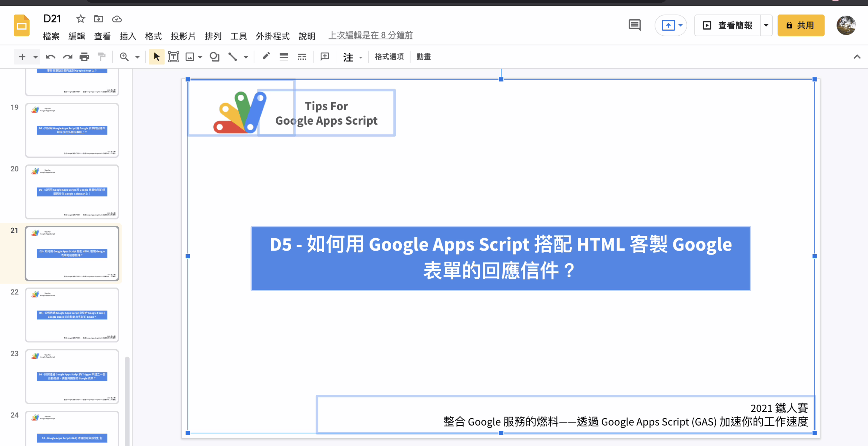Image resolution: width=868 pixels, height=446 pixels.
Task: Insert an image
Action: (x=190, y=57)
